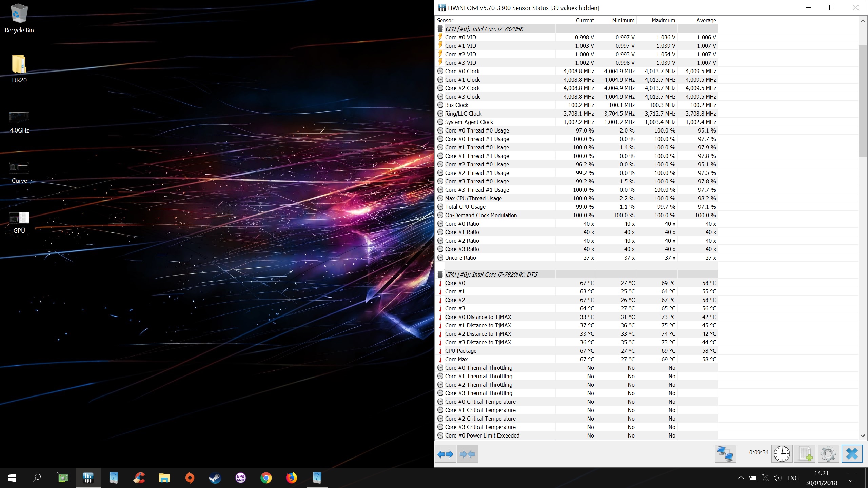
Task: Open GOG Galaxy taskbar icon
Action: 241,478
